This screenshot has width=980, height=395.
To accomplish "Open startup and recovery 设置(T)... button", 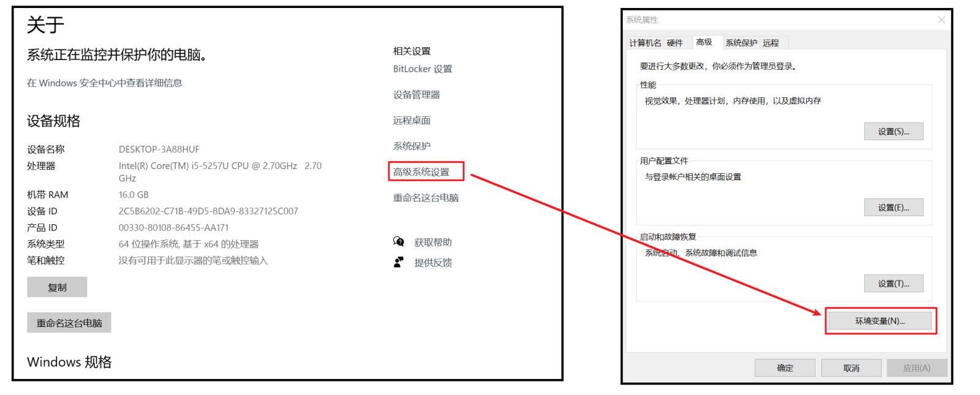I will pyautogui.click(x=894, y=284).
